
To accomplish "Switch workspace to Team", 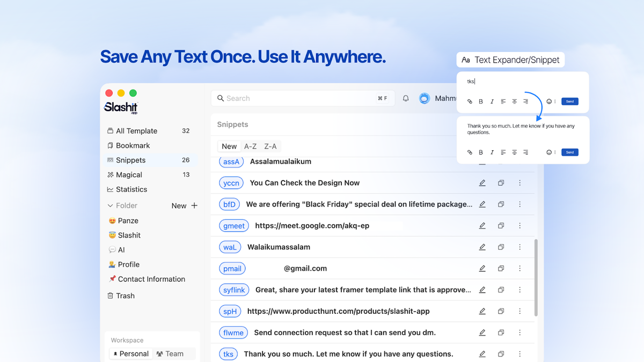I will pyautogui.click(x=171, y=353).
